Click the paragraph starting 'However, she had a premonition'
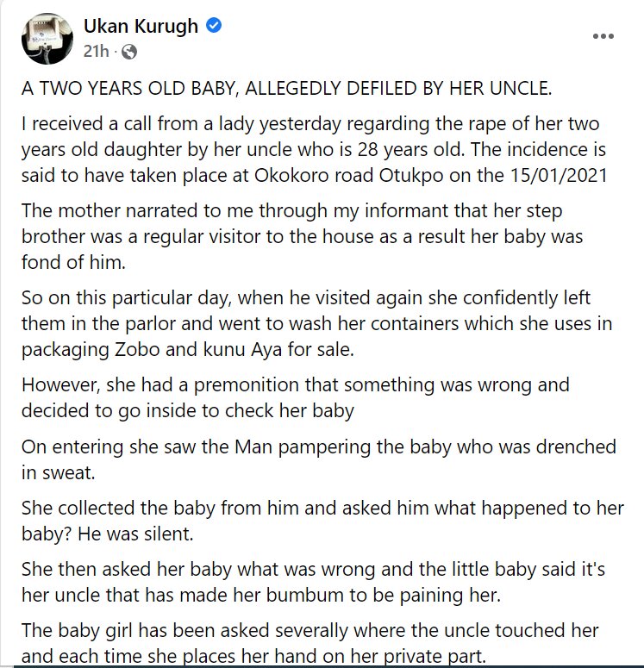The width and height of the screenshot is (644, 668). pyautogui.click(x=295, y=396)
